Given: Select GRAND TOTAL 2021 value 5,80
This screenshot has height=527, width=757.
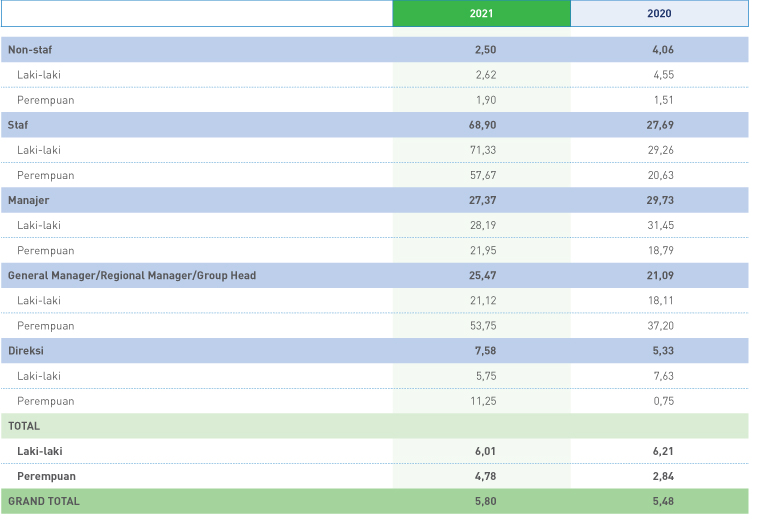Looking at the screenshot, I should pos(485,501).
